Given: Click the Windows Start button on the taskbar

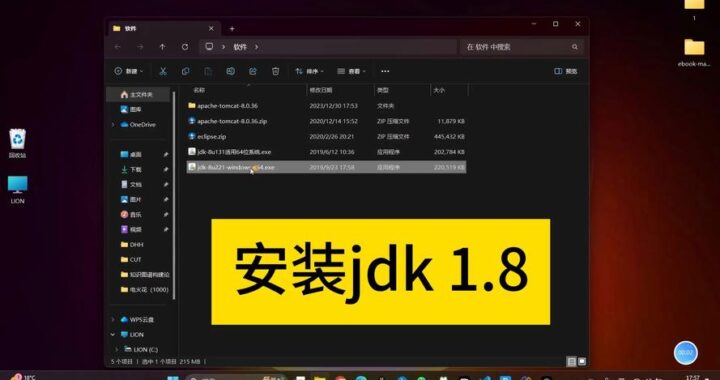Looking at the screenshot, I should click(x=173, y=378).
